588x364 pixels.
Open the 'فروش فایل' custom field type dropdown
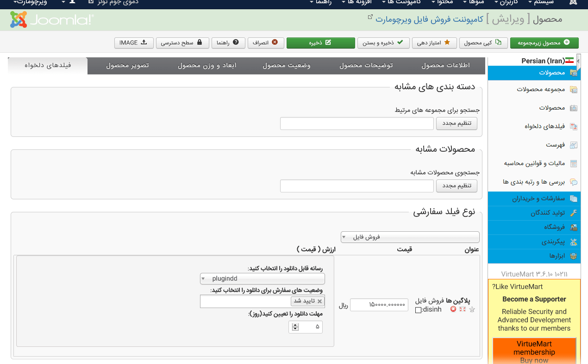410,237
